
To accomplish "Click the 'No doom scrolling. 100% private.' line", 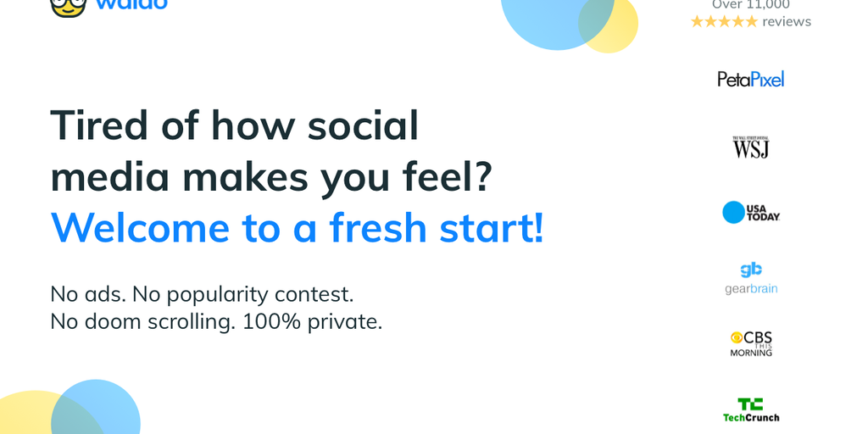I will tap(216, 322).
